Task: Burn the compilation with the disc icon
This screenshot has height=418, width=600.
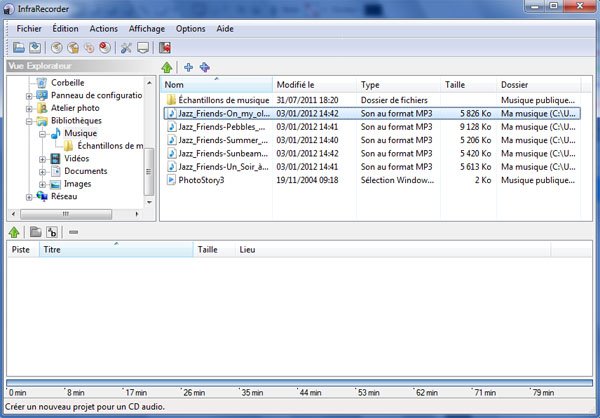Action: pos(57,48)
